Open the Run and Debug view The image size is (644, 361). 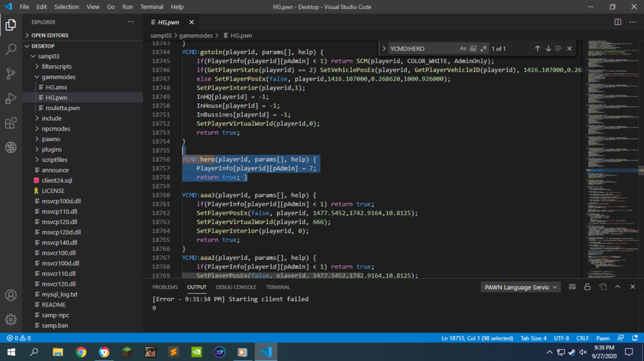[11, 98]
